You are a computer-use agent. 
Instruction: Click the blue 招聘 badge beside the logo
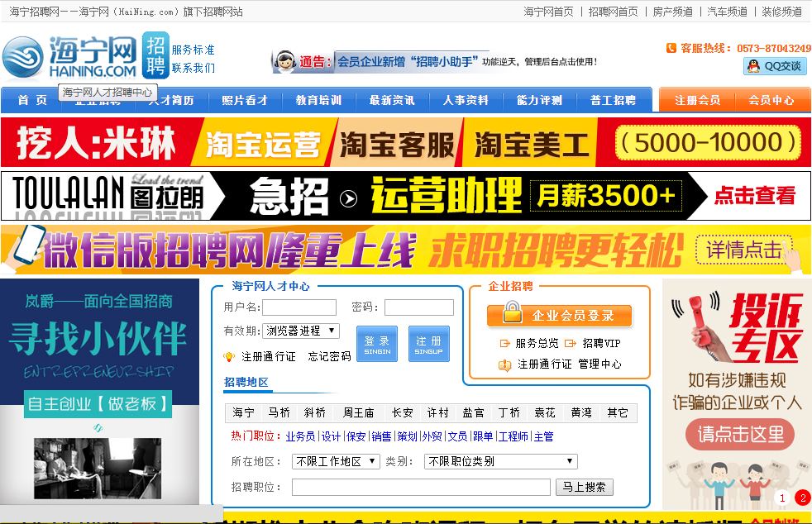point(155,55)
